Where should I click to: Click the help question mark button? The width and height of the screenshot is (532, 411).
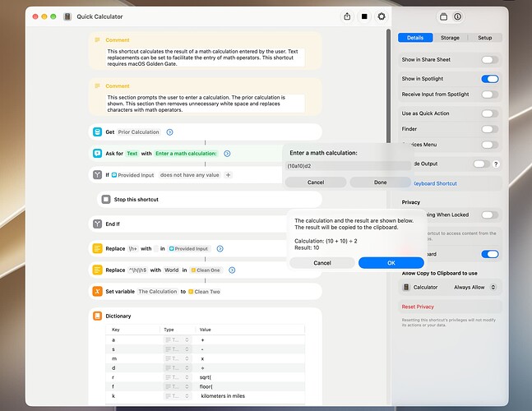(496, 164)
